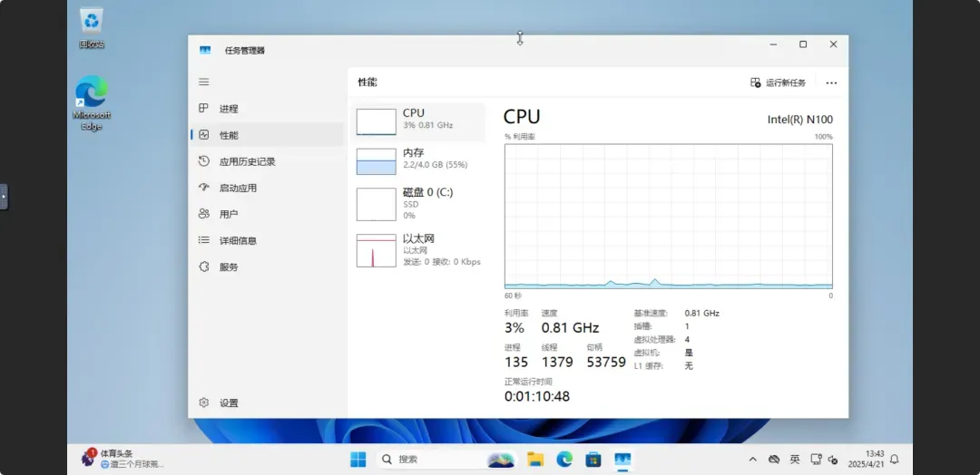Select the CPU resource entry
The image size is (980, 475).
click(x=417, y=121)
